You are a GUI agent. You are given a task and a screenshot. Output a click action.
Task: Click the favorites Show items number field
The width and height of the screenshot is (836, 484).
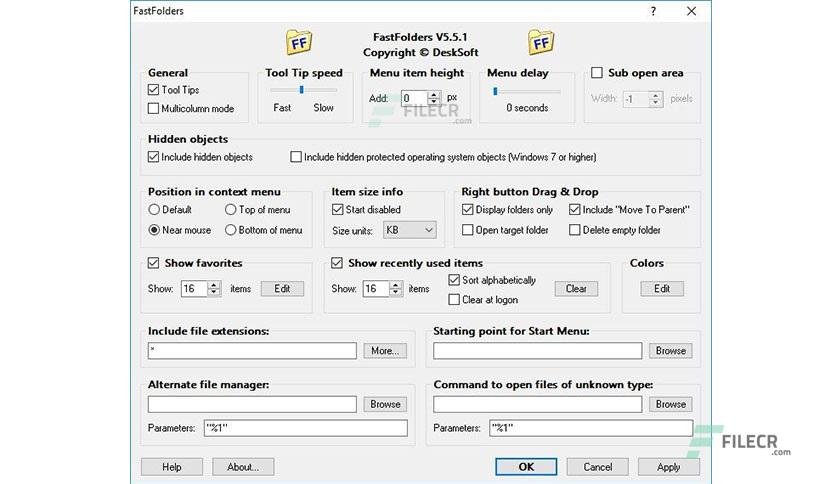pyautogui.click(x=195, y=288)
